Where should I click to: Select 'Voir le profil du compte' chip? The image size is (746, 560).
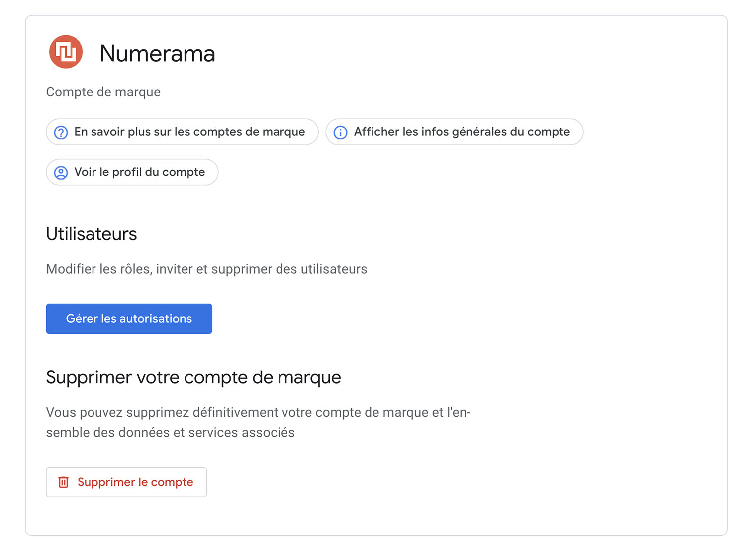coord(132,172)
